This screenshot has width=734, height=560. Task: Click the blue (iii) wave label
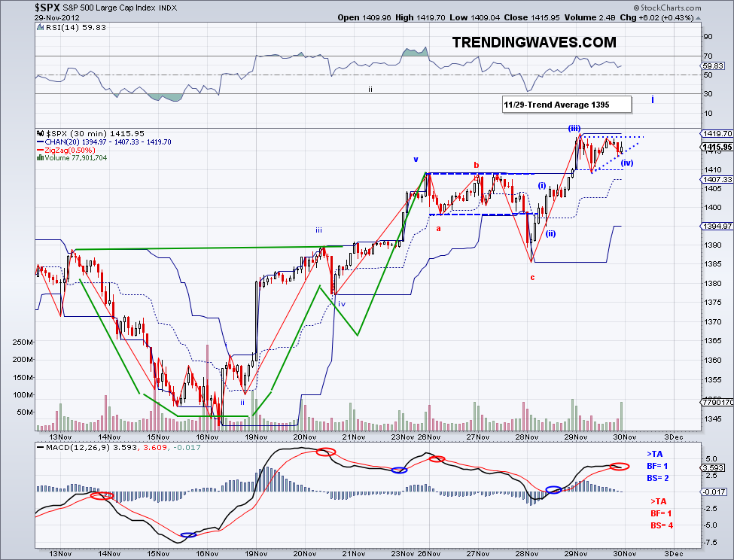(574, 128)
